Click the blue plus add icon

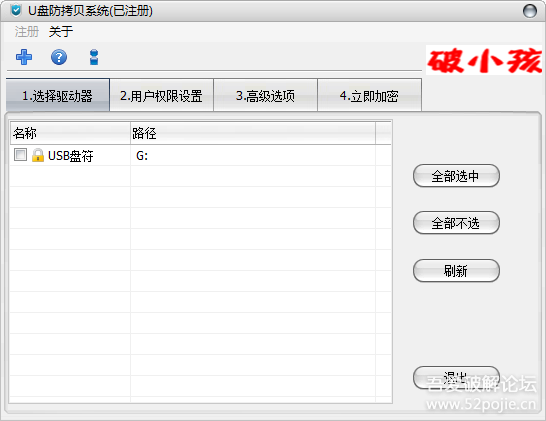coord(24,57)
